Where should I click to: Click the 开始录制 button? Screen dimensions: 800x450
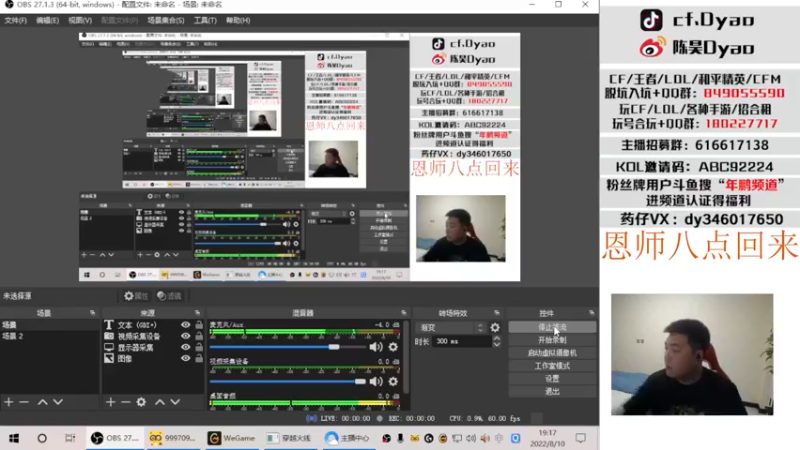click(x=552, y=340)
